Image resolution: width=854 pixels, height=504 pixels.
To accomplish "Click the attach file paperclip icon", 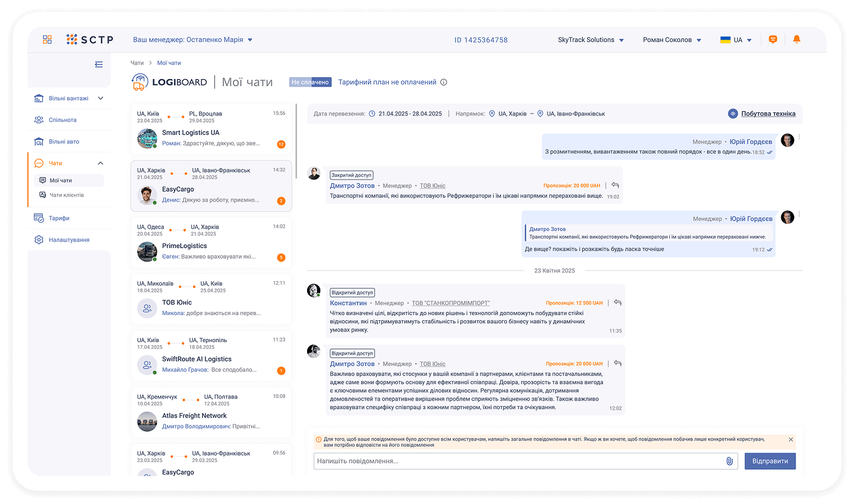I will pyautogui.click(x=729, y=461).
